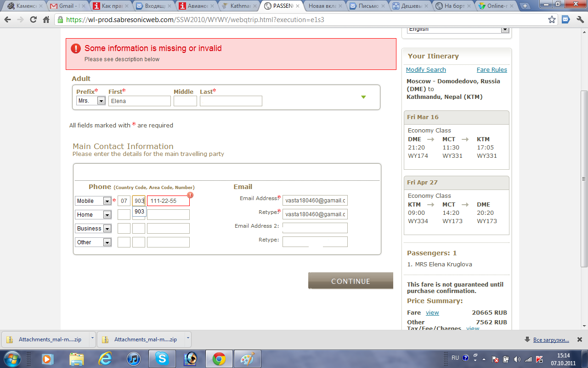Click the browser reload icon
The image size is (588, 368).
tap(33, 20)
